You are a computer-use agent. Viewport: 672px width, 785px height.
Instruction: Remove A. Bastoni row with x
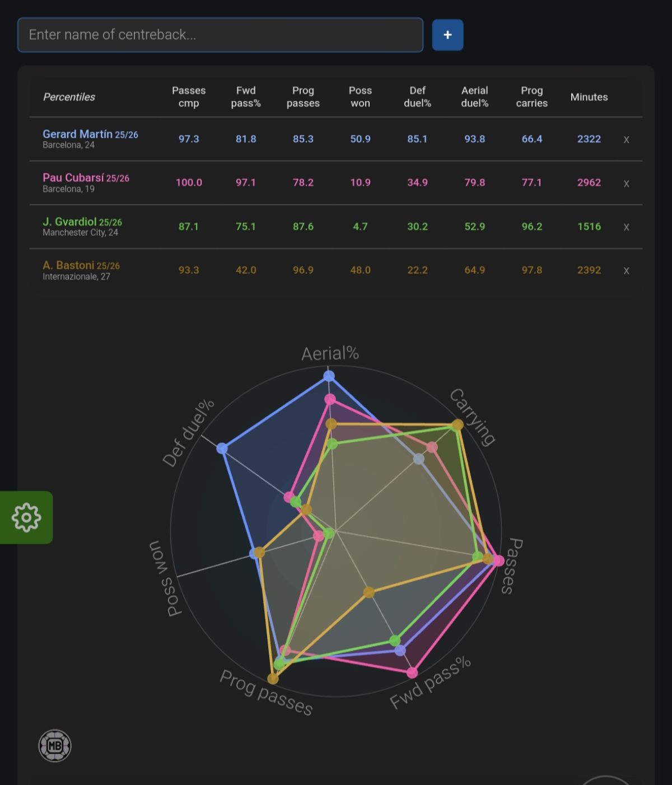point(626,270)
